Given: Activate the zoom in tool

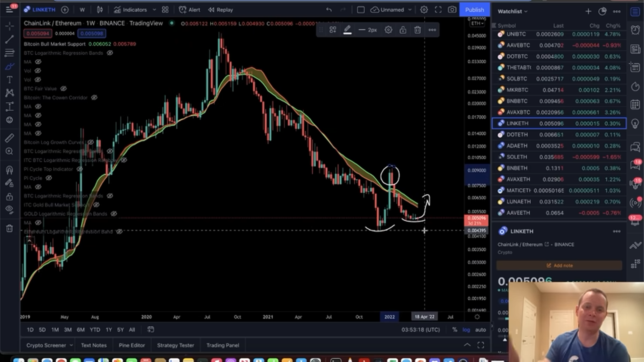Looking at the screenshot, I should tap(9, 152).
